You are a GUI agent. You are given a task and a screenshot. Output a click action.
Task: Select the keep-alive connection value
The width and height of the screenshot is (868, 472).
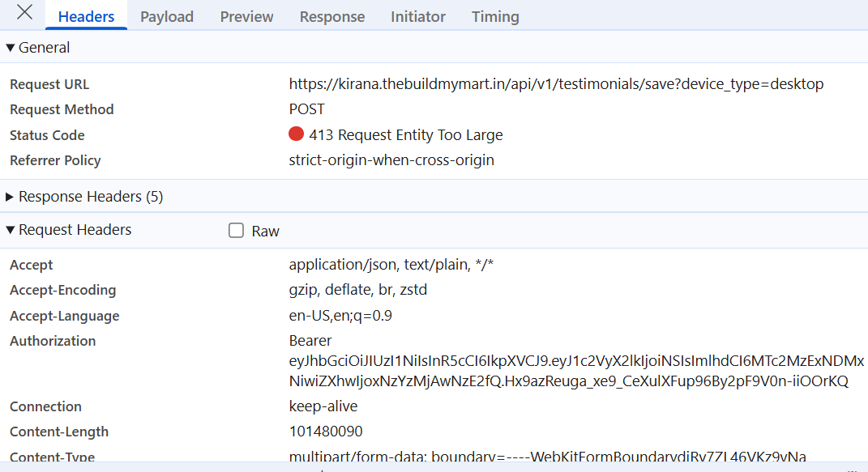pyautogui.click(x=323, y=406)
